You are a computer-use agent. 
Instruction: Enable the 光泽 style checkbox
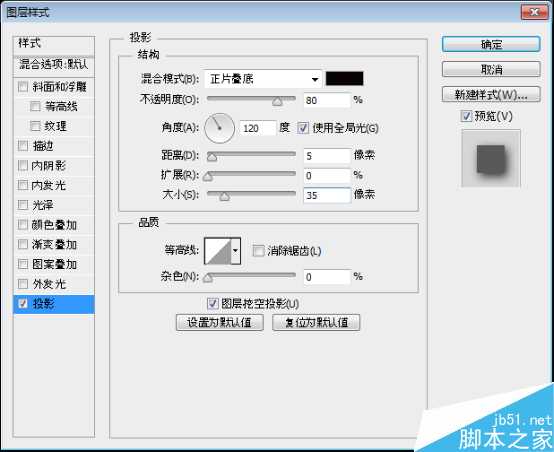point(23,205)
